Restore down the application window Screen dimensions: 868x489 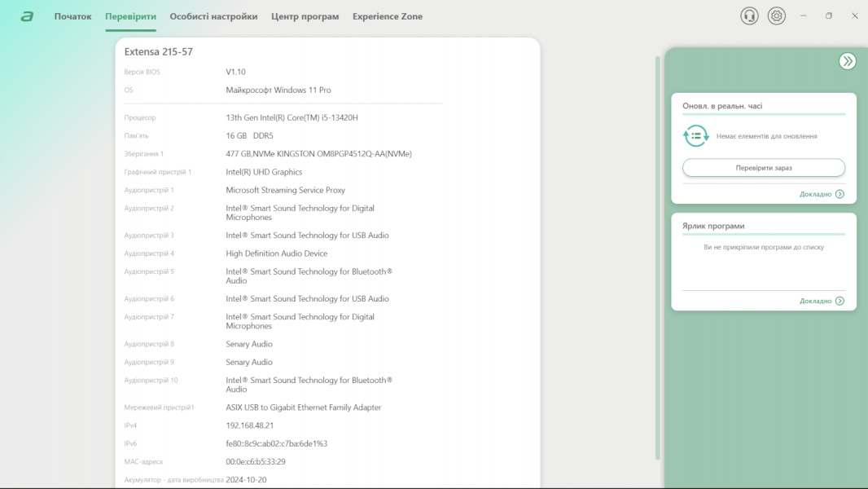tap(829, 16)
